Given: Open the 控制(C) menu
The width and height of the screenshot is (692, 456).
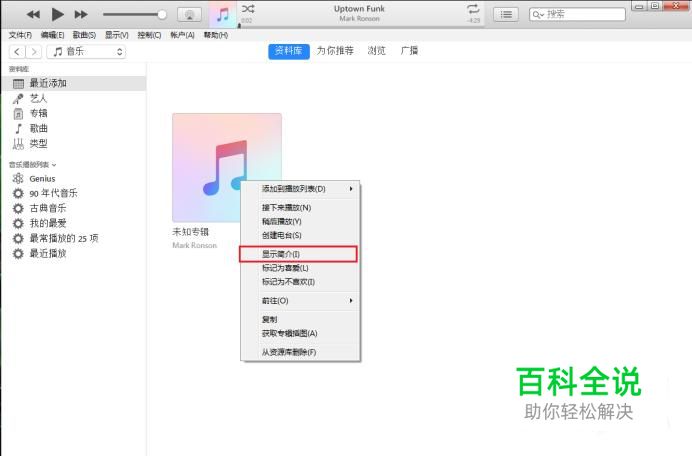Looking at the screenshot, I should point(149,35).
